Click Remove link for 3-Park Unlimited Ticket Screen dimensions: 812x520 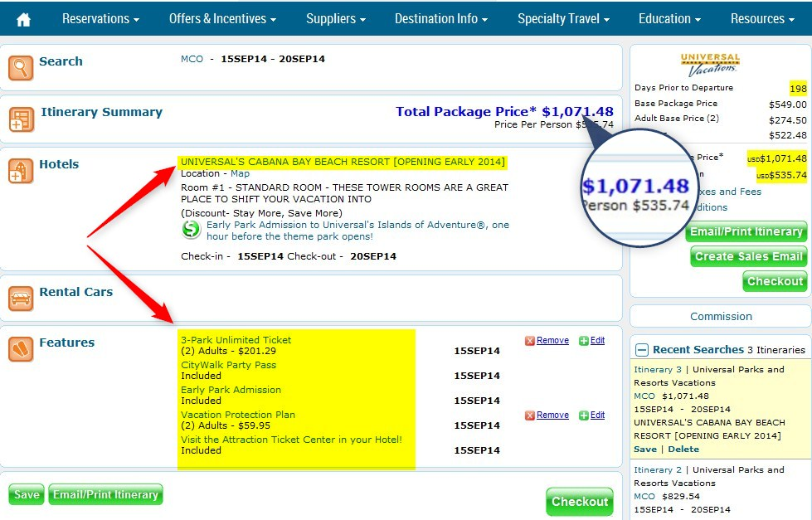pyautogui.click(x=552, y=340)
